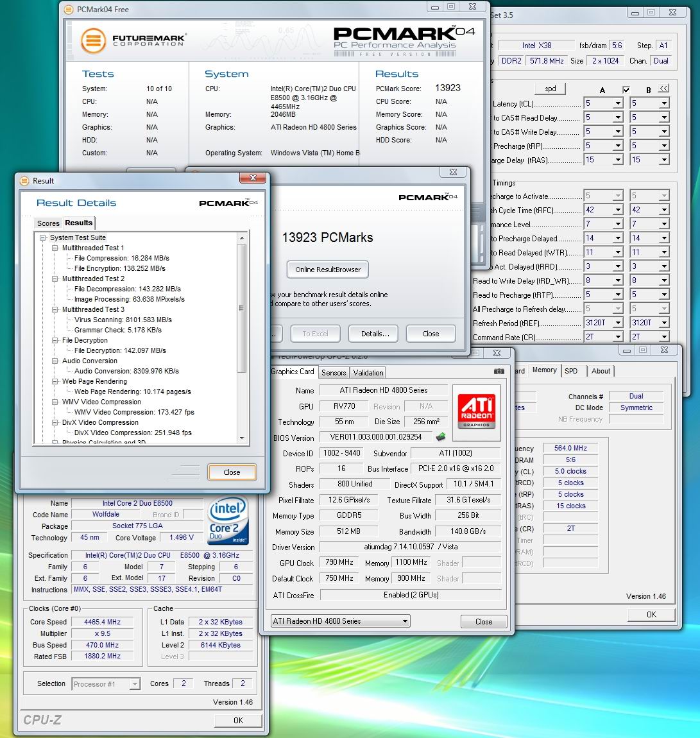Screen dimensions: 700x738
Task: Click the Result window title bar icon
Action: click(24, 181)
